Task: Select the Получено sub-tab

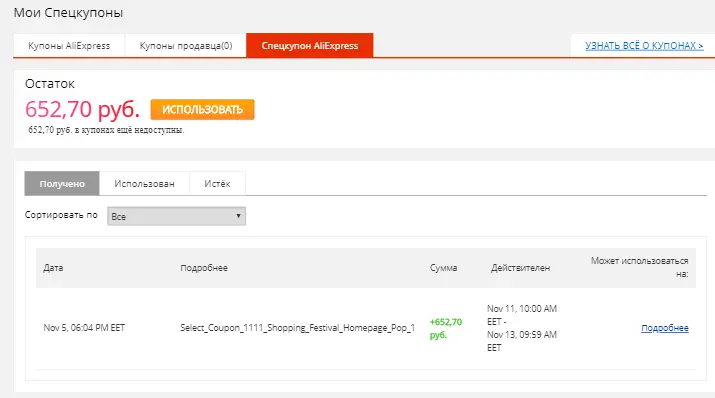Action: (62, 184)
